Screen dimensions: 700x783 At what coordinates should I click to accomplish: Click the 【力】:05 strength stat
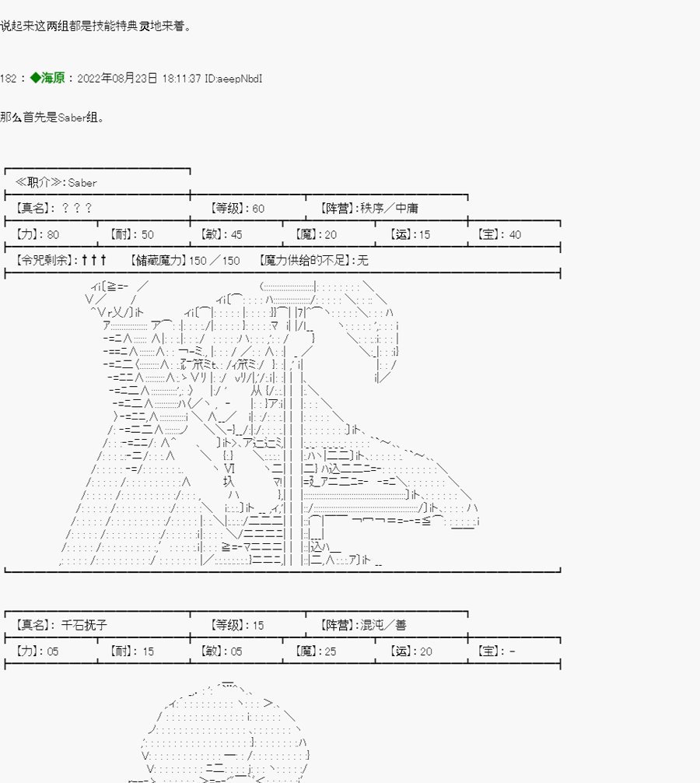(x=37, y=651)
